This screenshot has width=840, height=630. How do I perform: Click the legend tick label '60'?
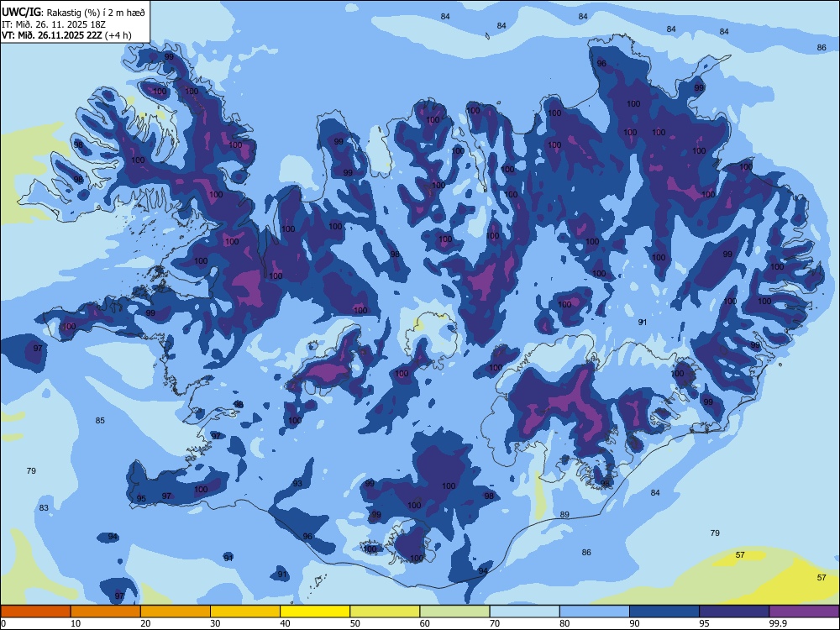coord(425,623)
